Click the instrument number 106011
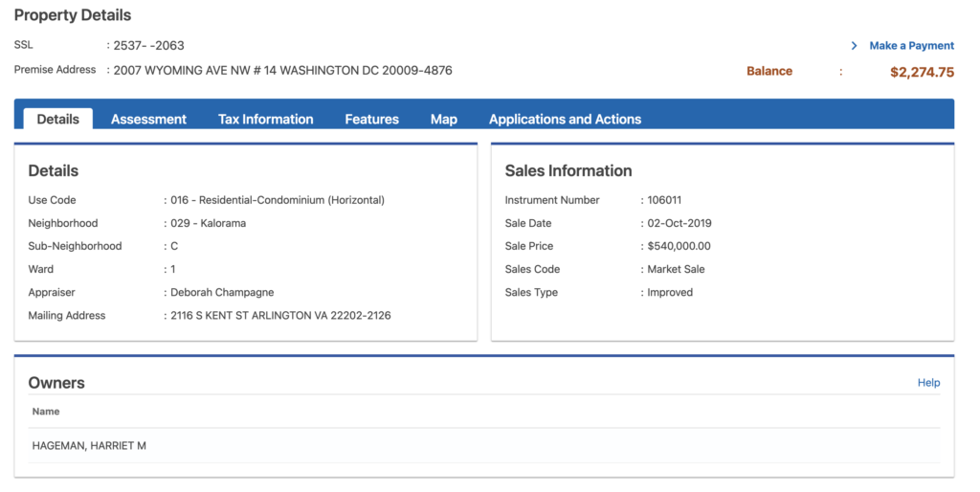 click(x=664, y=200)
